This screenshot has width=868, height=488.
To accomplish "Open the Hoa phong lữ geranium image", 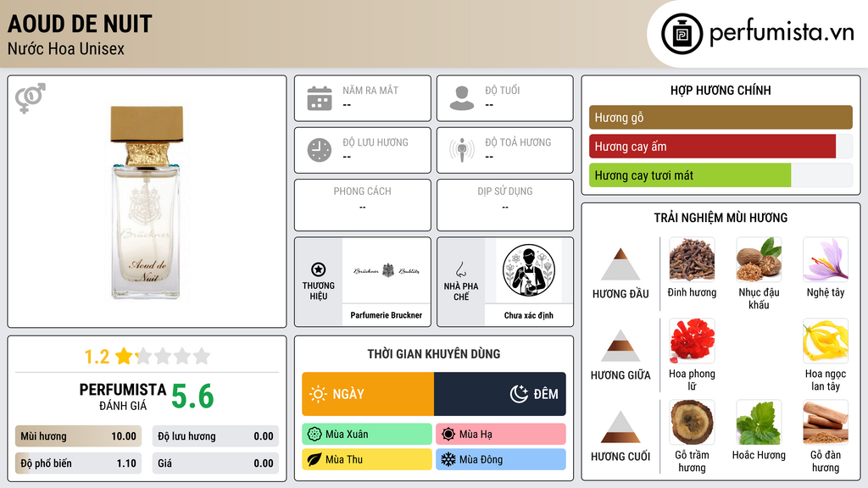I will point(692,341).
